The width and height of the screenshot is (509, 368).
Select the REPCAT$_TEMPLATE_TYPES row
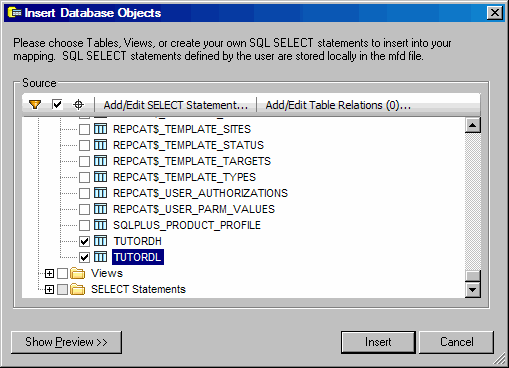point(184,177)
